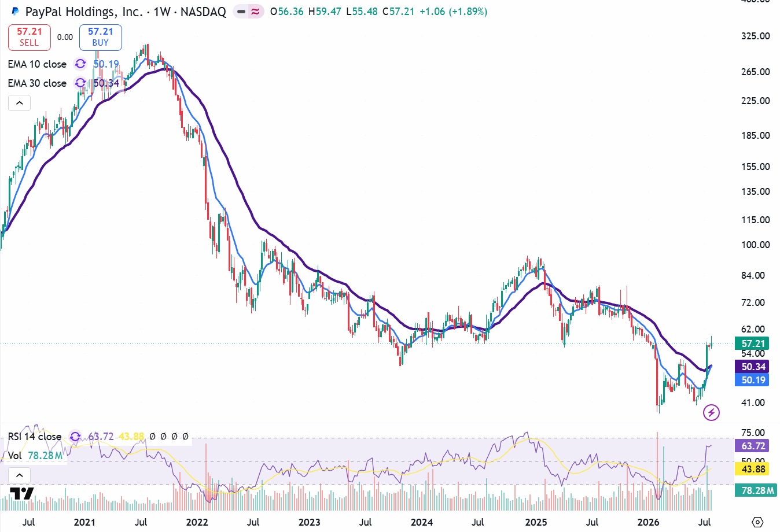Click the refresh icon beside RSI 14
This screenshot has height=532, width=780.
(75, 437)
